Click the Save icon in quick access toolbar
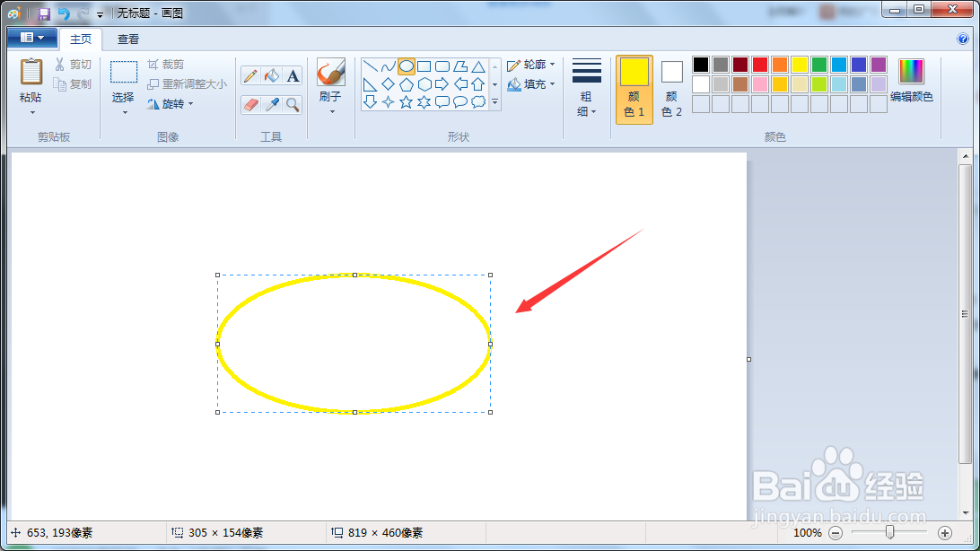Screen dimensions: 980x551 [x=44, y=13]
